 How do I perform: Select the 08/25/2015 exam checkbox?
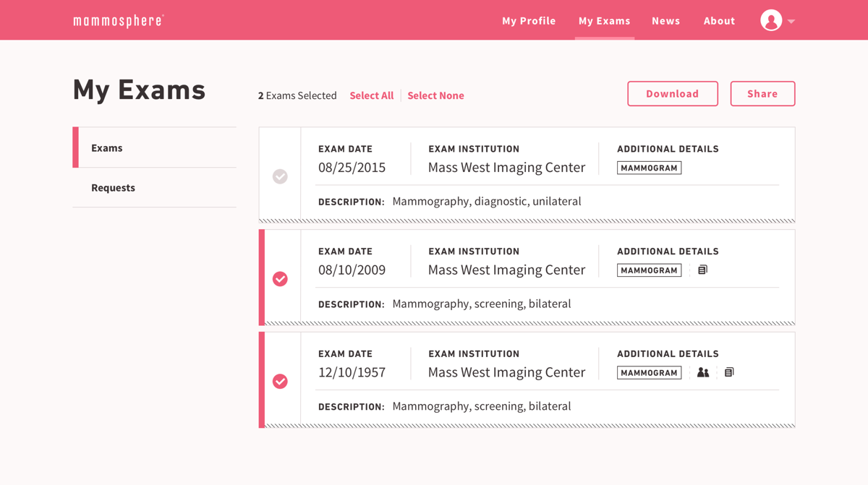pos(280,176)
